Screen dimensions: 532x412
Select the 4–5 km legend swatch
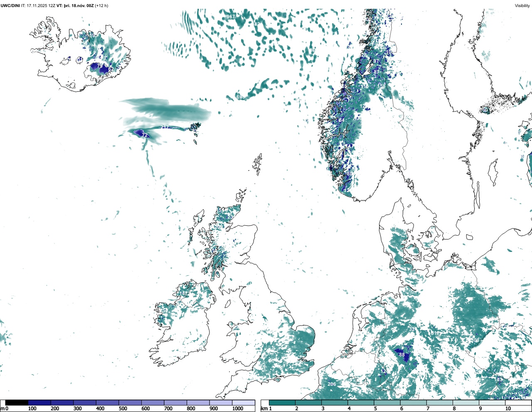[x=361, y=403]
